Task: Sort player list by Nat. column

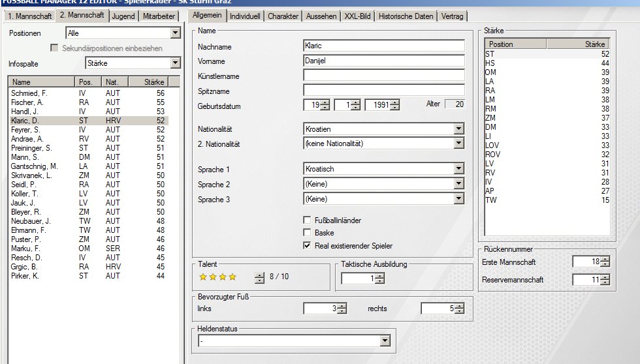Action: tap(115, 82)
